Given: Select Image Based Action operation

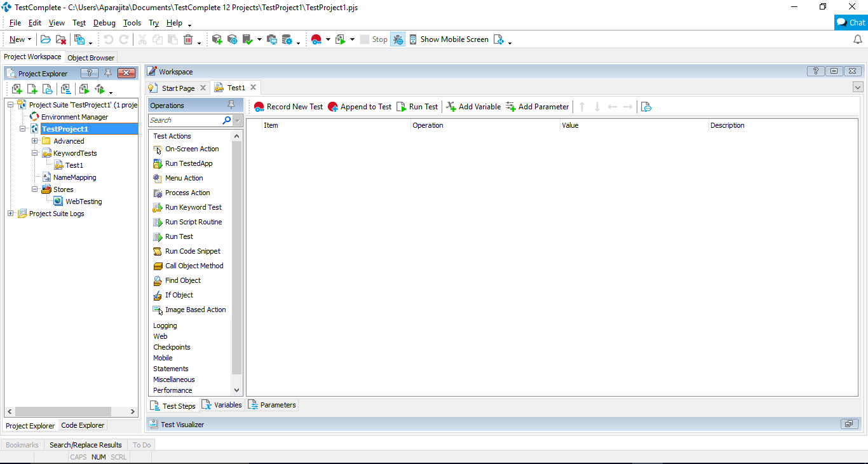Looking at the screenshot, I should point(195,310).
